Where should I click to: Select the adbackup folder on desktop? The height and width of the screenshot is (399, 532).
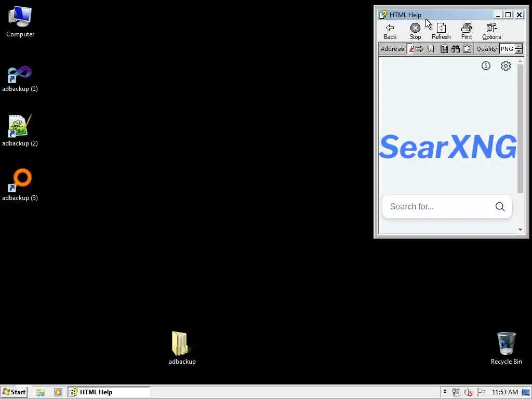[182, 348]
